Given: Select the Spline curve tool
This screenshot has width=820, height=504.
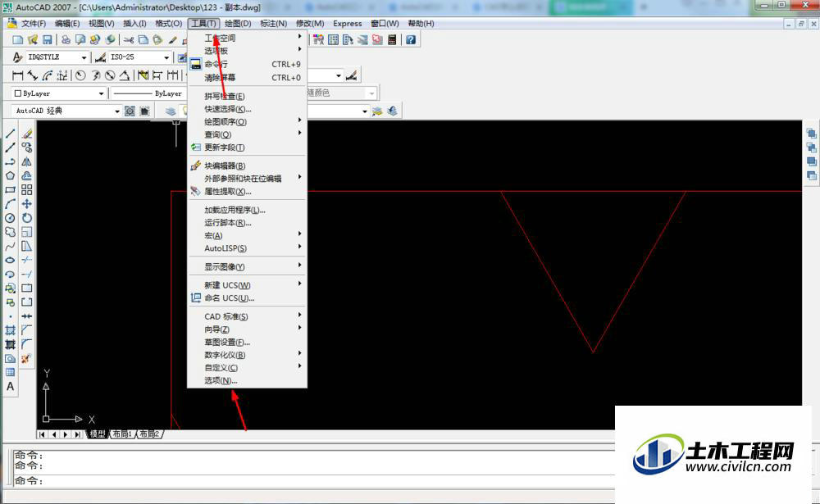Looking at the screenshot, I should click(10, 246).
